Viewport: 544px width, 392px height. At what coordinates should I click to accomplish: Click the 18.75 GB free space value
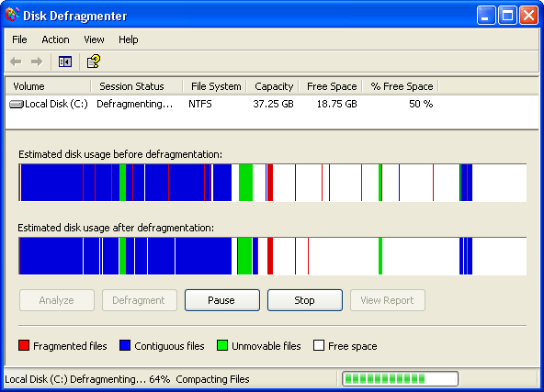[337, 104]
